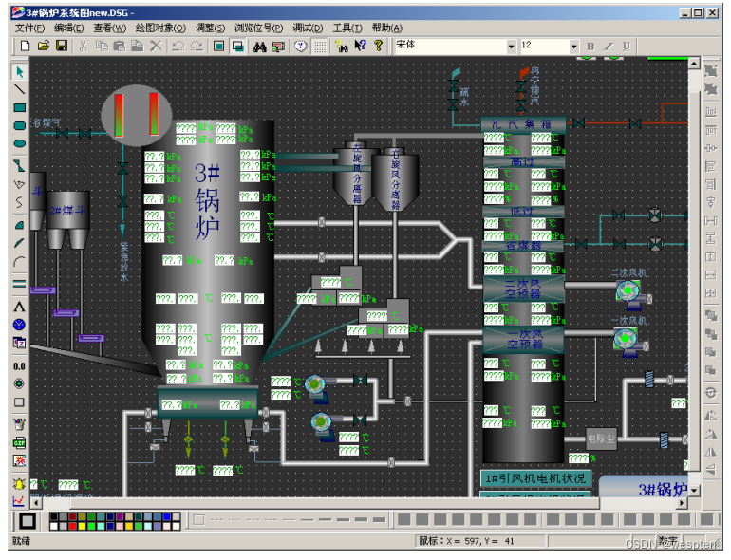The image size is (731, 560).
Task: Toggle the grid display button
Action: (x=320, y=46)
